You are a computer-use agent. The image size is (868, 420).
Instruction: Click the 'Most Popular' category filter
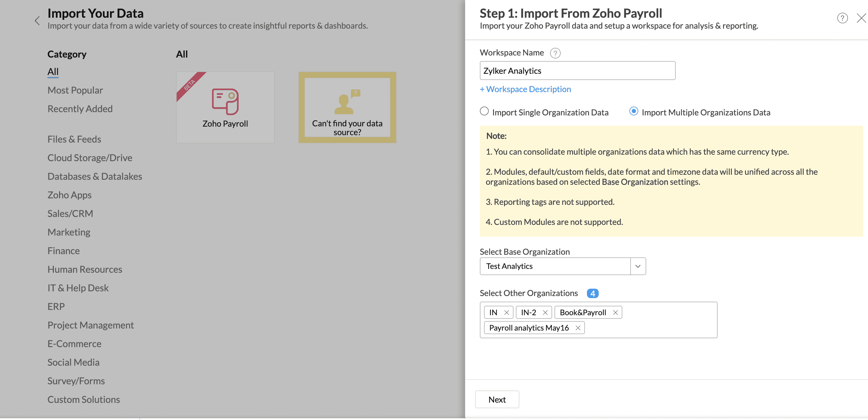click(75, 89)
